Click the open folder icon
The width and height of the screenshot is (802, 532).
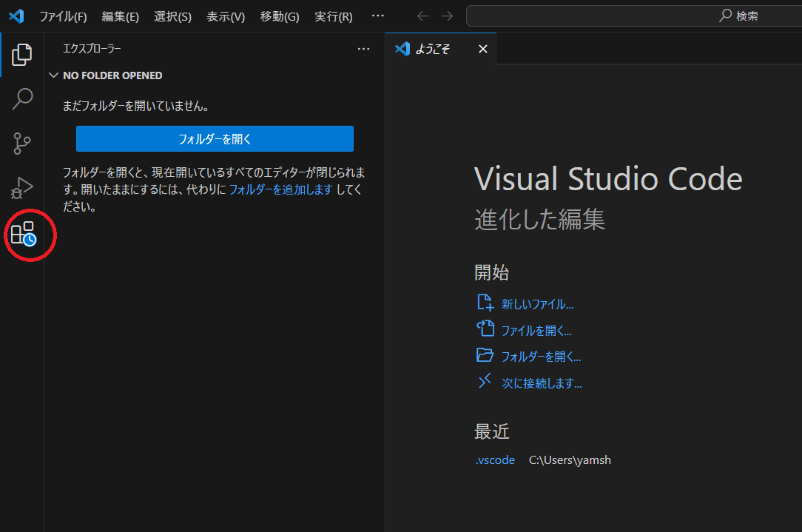485,354
